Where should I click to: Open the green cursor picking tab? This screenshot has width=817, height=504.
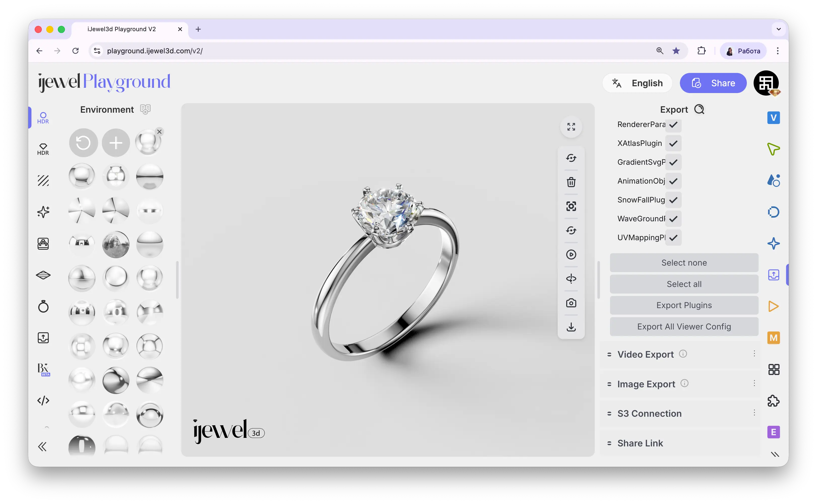pos(773,149)
